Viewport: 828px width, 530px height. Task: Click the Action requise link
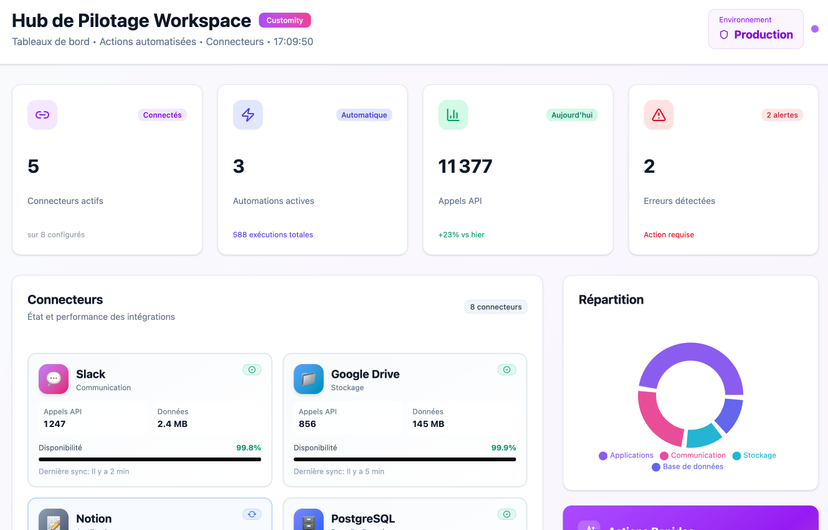pyautogui.click(x=669, y=234)
